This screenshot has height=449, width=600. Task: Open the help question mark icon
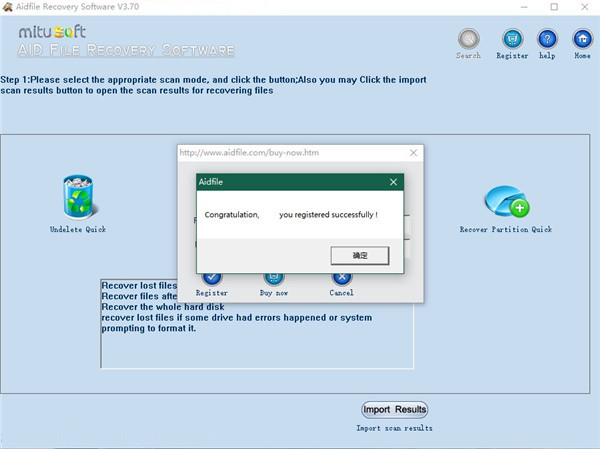coord(548,39)
